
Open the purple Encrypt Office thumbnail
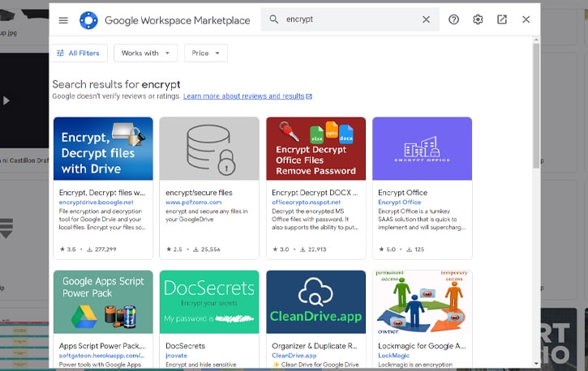point(423,148)
